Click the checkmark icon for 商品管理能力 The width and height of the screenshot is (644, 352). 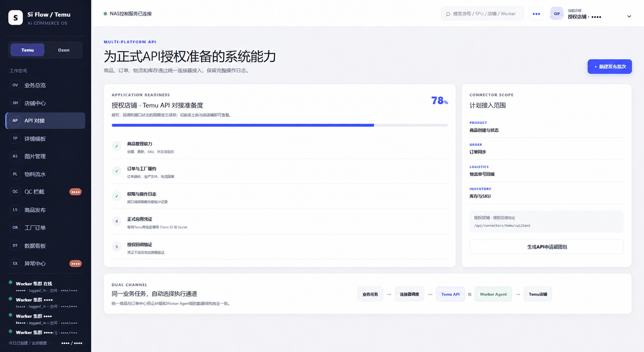tap(117, 146)
